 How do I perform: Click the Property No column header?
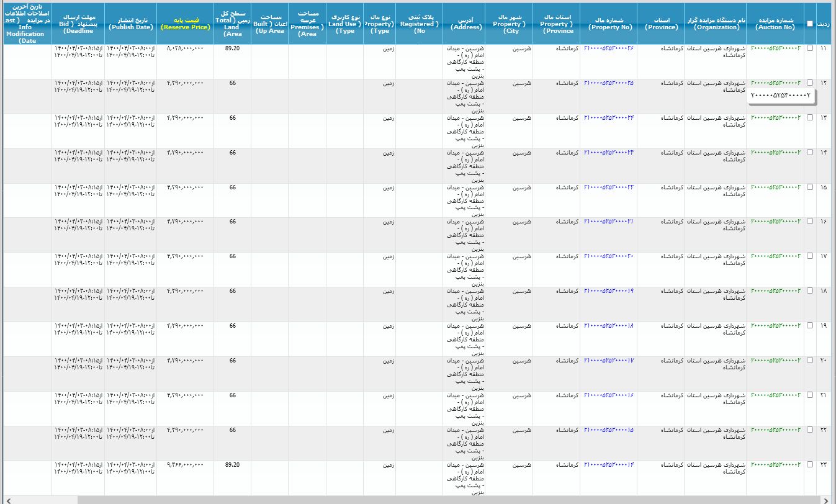point(608,24)
